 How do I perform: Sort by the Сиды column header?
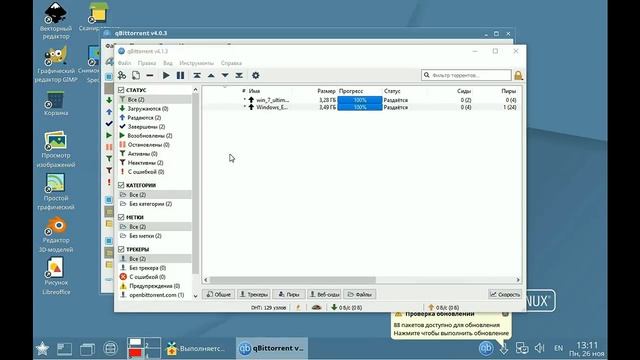point(464,91)
